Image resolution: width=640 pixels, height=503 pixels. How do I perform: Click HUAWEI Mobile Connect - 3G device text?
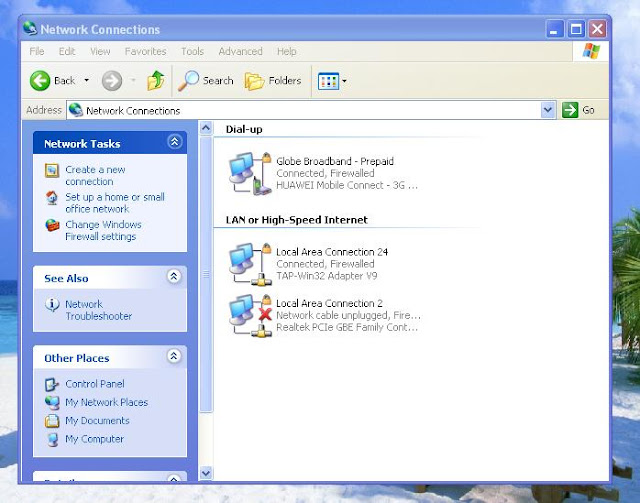(347, 185)
